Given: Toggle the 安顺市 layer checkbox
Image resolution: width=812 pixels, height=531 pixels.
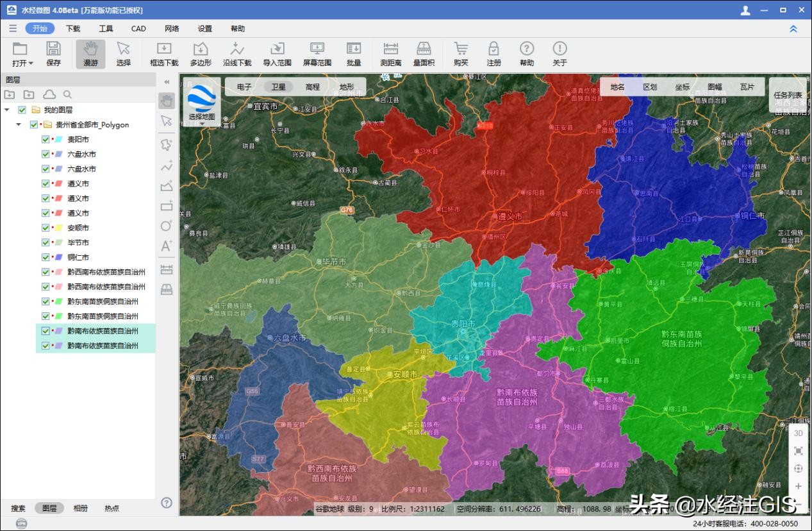Looking at the screenshot, I should coord(46,228).
